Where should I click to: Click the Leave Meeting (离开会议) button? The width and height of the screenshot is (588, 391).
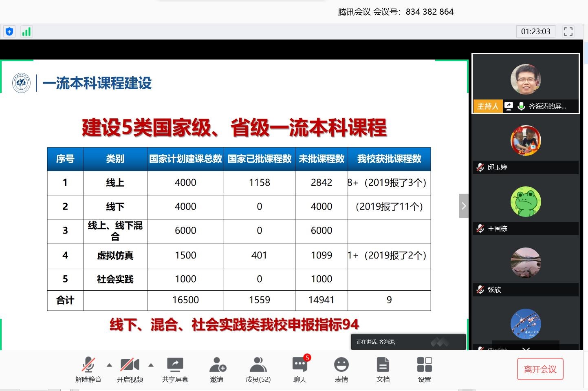tap(540, 369)
